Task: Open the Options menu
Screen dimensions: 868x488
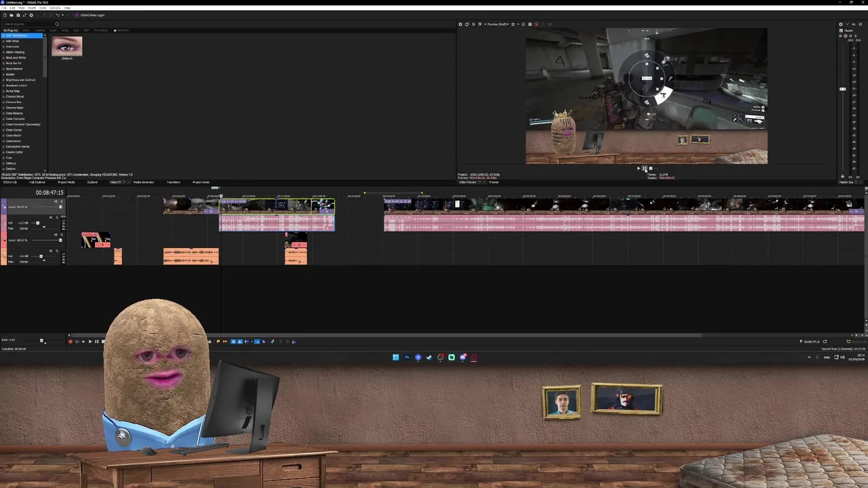Action: coord(55,7)
